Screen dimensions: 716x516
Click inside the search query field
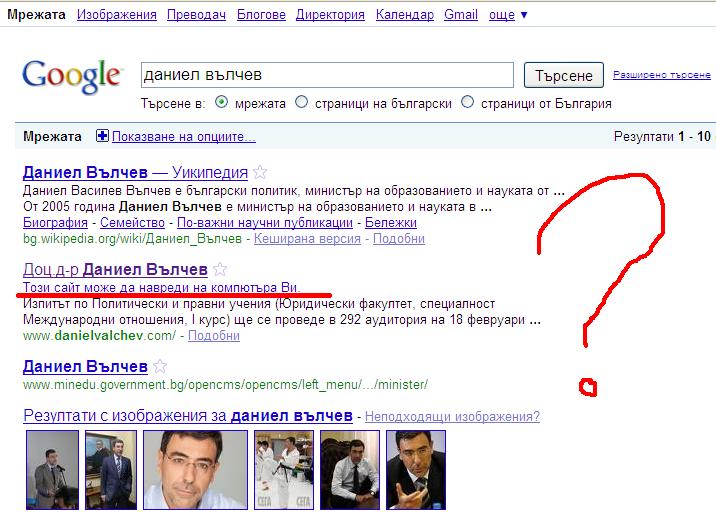point(325,75)
